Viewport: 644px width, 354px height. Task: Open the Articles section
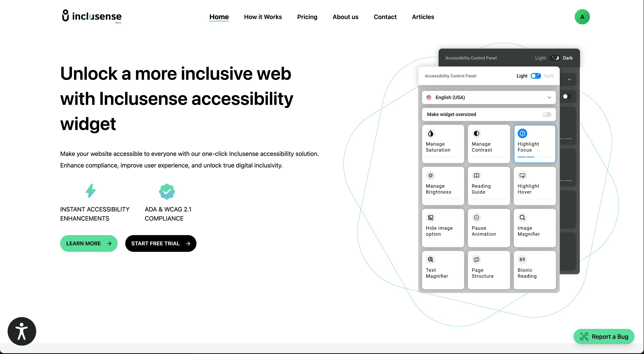click(423, 17)
